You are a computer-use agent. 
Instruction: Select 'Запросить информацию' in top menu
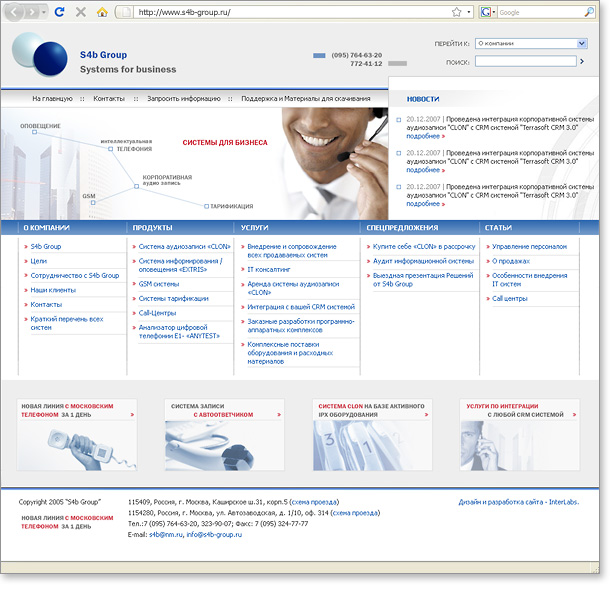[x=183, y=99]
